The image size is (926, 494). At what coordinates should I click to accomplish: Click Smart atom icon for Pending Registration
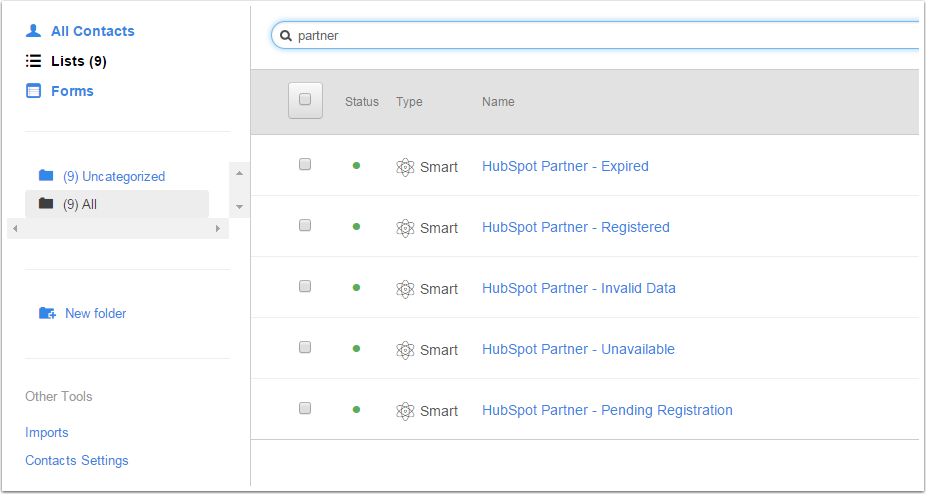click(x=405, y=411)
